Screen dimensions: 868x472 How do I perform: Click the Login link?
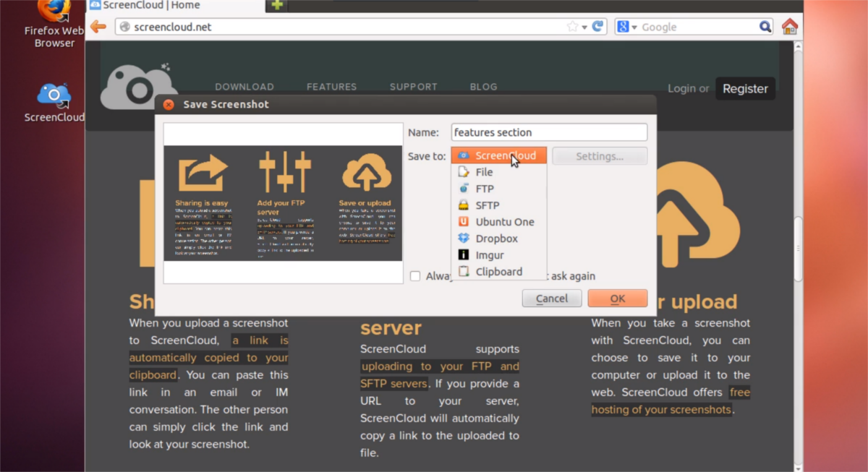[x=681, y=89]
